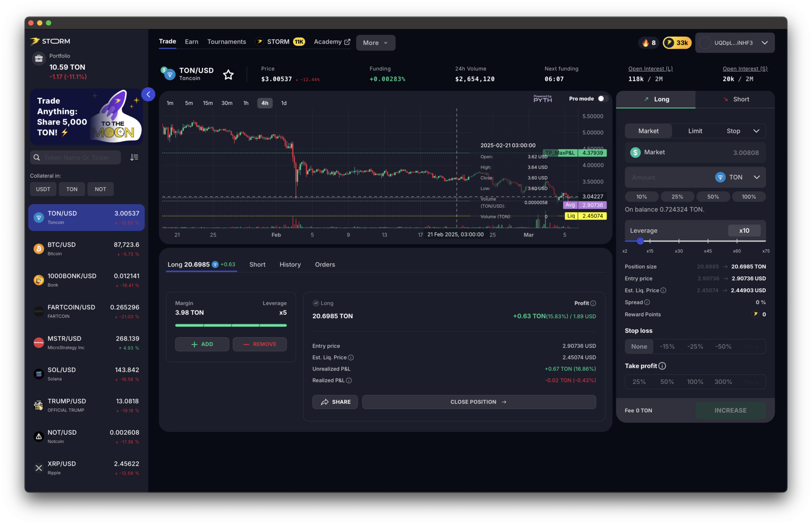Share the open Long position
Image resolution: width=812 pixels, height=525 pixels.
335,402
